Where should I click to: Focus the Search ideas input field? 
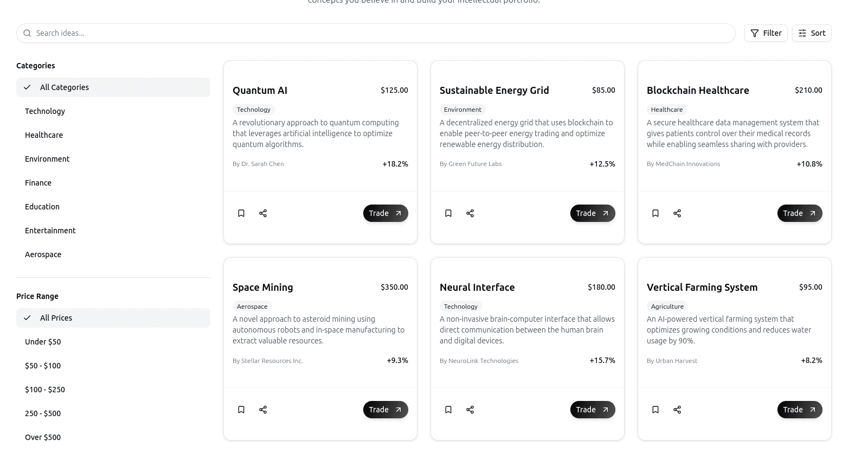(x=376, y=33)
